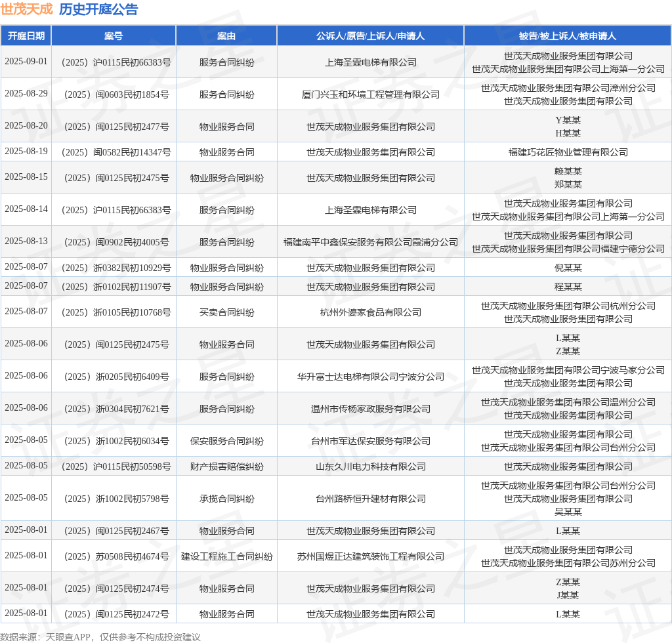
Task: Click case number 闽0125民初2467号
Action: [x=116, y=531]
